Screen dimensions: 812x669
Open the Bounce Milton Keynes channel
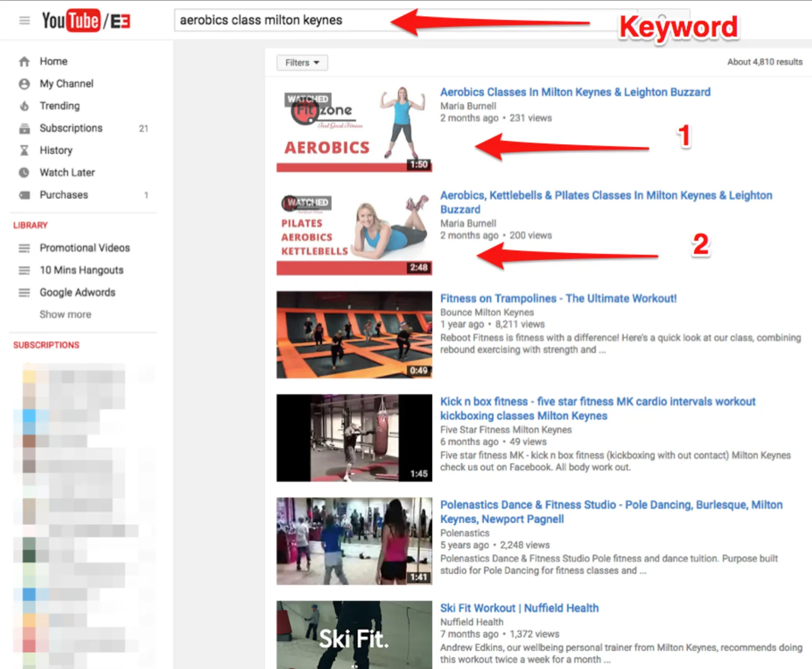pyautogui.click(x=487, y=312)
